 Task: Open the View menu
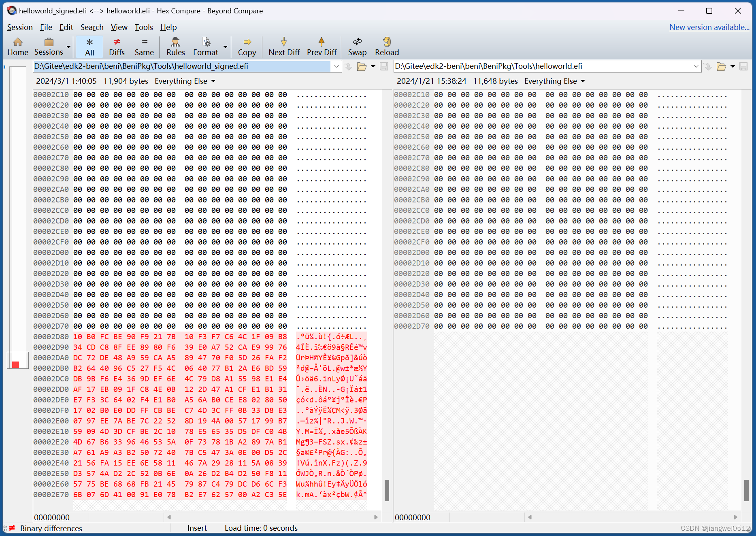coord(119,27)
